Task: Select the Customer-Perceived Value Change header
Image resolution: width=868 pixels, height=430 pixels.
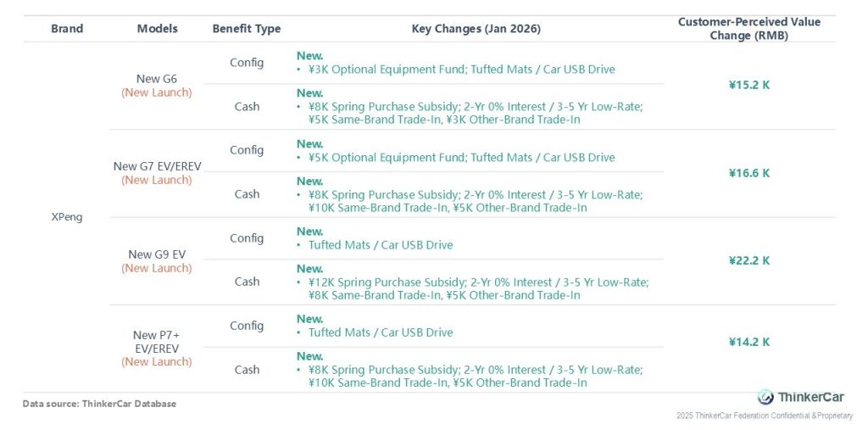Action: pos(748,29)
